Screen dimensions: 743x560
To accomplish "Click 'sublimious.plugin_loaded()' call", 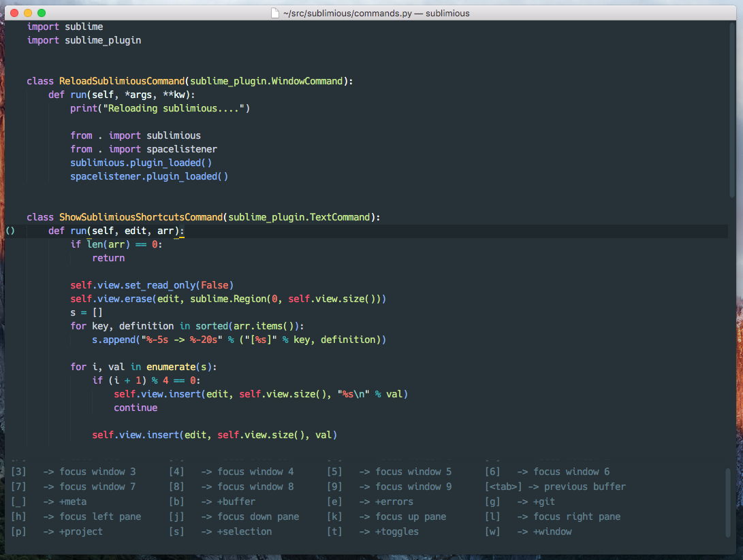I will pyautogui.click(x=141, y=163).
